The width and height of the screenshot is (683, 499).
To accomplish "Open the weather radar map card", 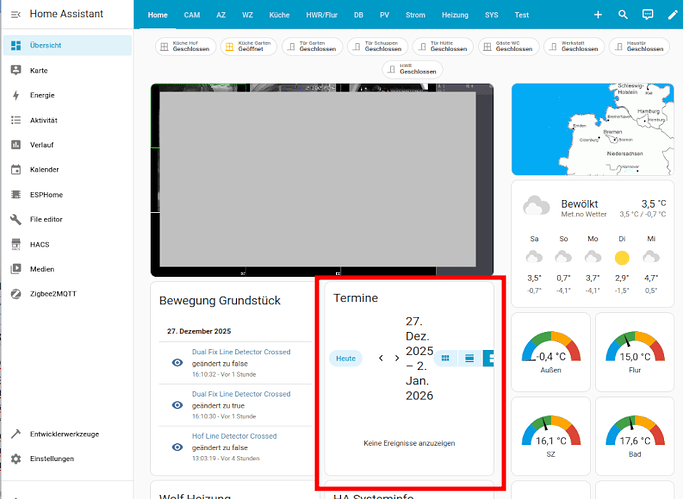I will pos(592,129).
